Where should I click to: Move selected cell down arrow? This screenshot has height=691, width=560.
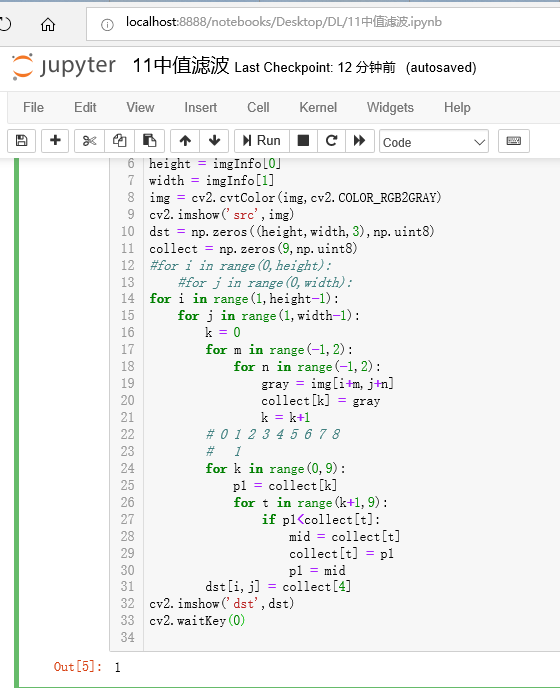[214, 141]
